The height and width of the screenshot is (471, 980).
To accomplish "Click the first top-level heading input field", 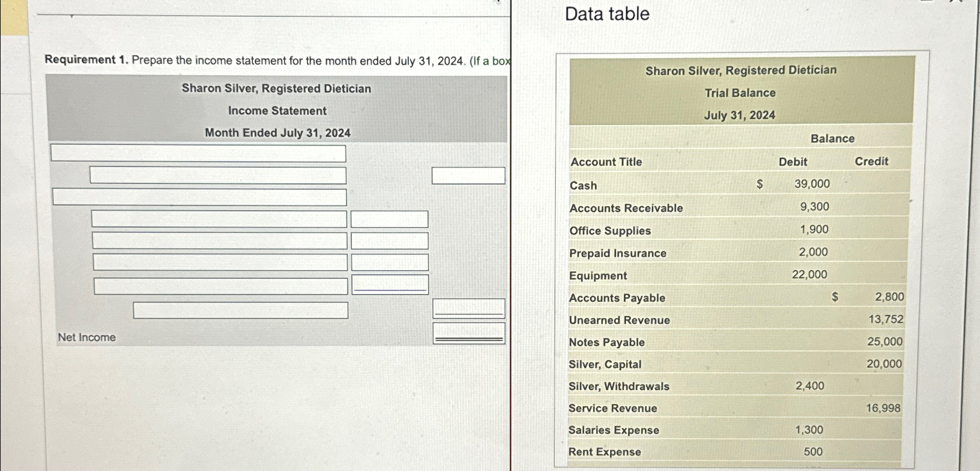I will pyautogui.click(x=198, y=153).
